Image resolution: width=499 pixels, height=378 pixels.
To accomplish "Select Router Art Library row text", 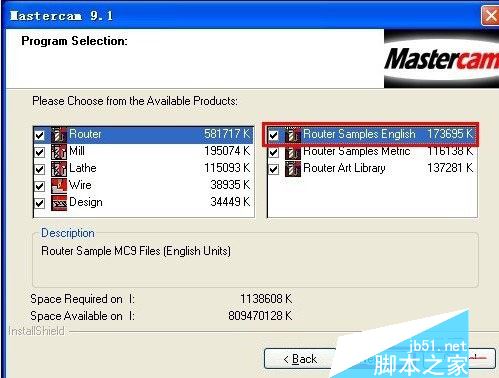I will click(x=344, y=168).
